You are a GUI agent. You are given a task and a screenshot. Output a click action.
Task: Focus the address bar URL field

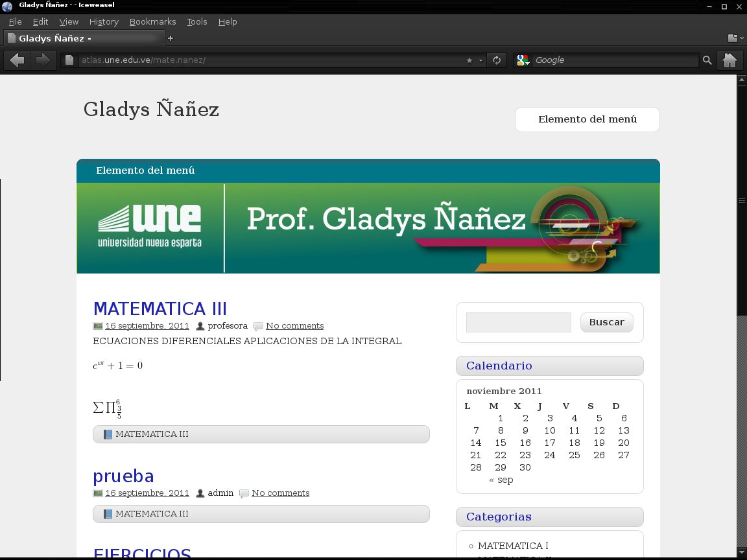coord(272,60)
